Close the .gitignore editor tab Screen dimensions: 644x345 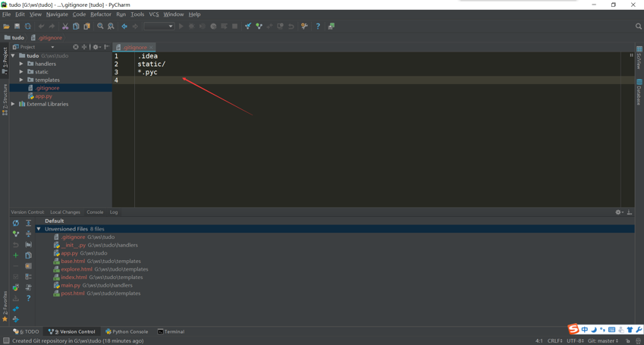pos(151,48)
